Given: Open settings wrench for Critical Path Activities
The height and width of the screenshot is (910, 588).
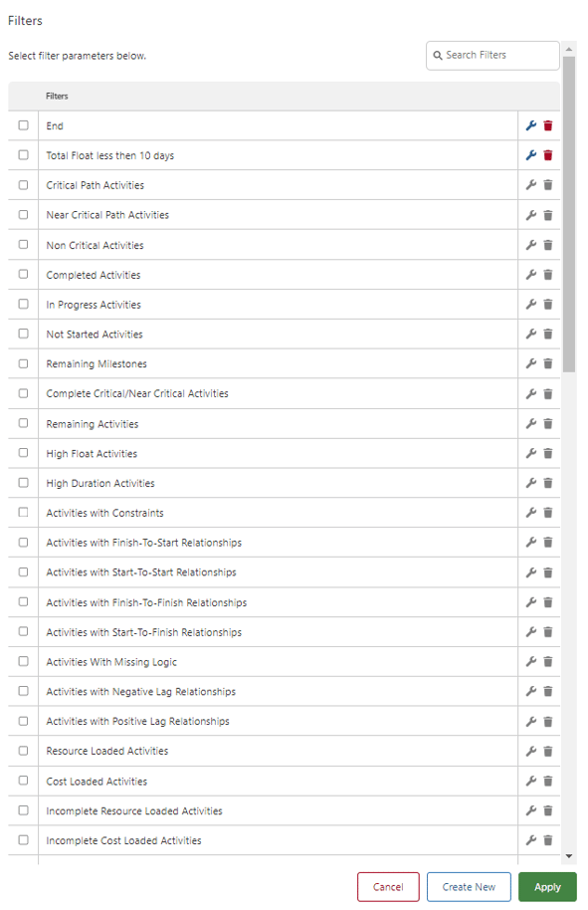Looking at the screenshot, I should 530,185.
